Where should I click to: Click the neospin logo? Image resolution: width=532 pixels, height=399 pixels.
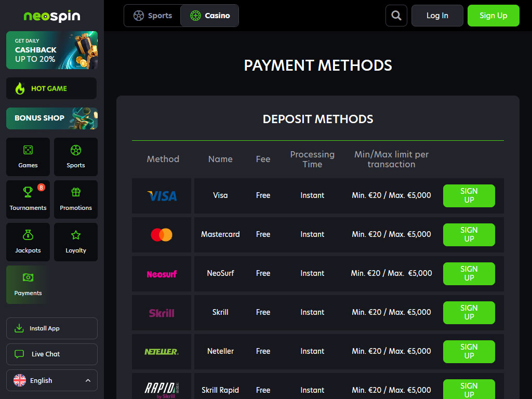[x=52, y=16]
